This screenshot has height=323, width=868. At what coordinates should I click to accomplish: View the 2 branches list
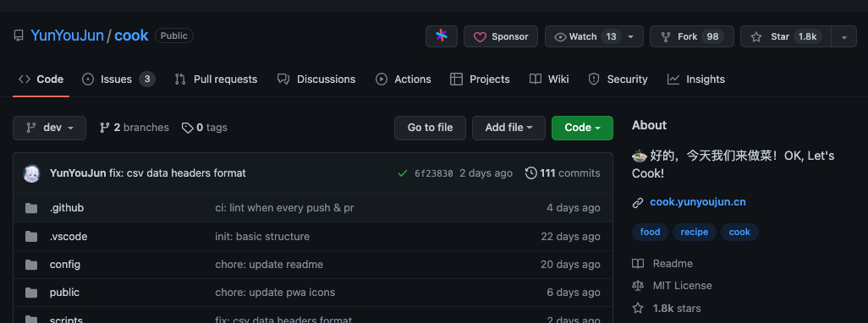point(134,128)
